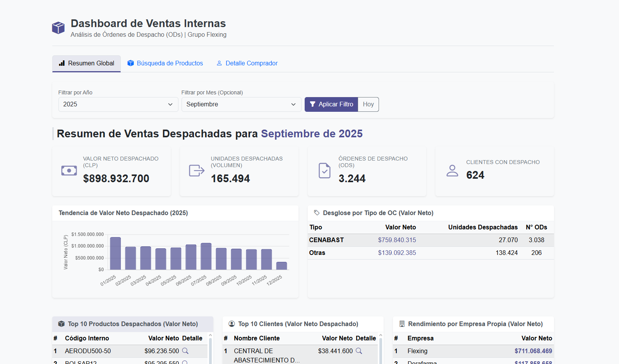This screenshot has width=619, height=364.
Task: Switch to Búsqueda de Productos tab
Action: point(165,63)
